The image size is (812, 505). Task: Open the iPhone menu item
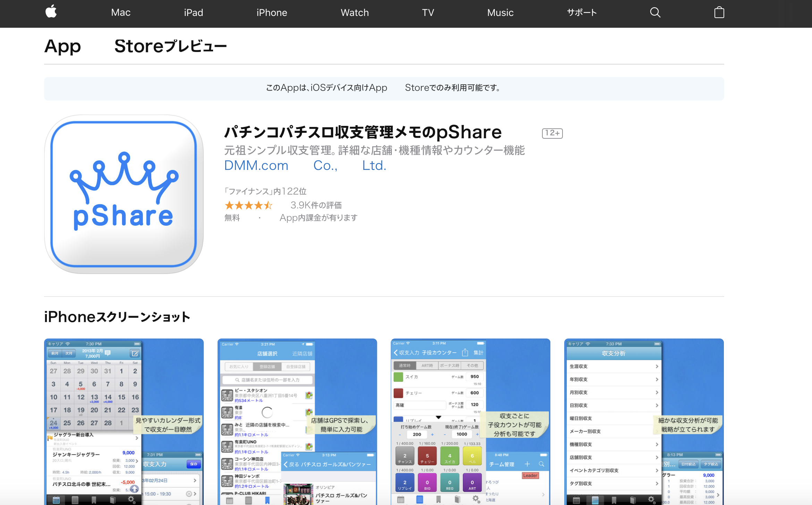(272, 13)
